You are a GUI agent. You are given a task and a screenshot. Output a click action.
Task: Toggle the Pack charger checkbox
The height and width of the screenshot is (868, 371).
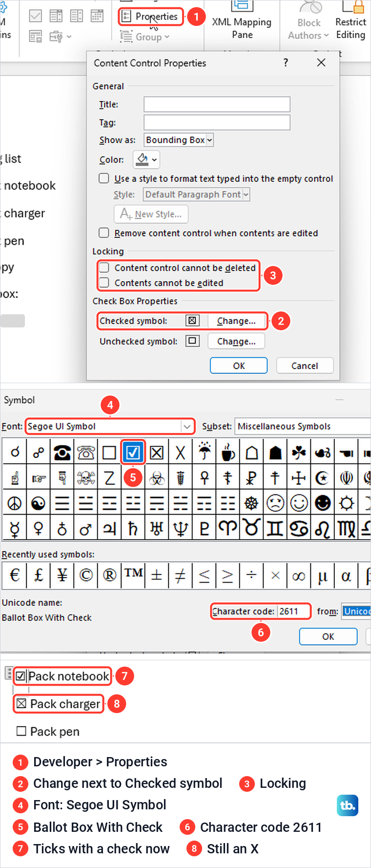21,704
